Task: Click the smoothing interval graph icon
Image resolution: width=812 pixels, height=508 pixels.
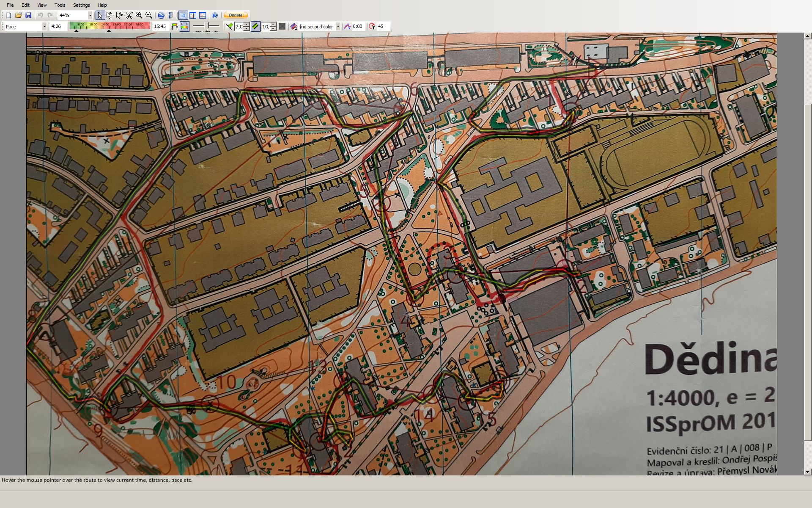Action: pos(347,26)
